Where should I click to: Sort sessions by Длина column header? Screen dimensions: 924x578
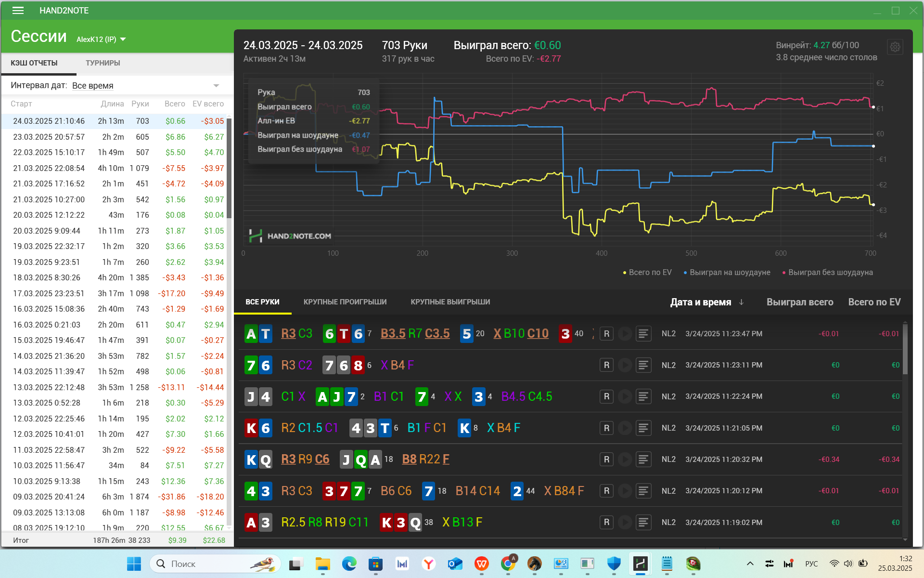pyautogui.click(x=112, y=104)
